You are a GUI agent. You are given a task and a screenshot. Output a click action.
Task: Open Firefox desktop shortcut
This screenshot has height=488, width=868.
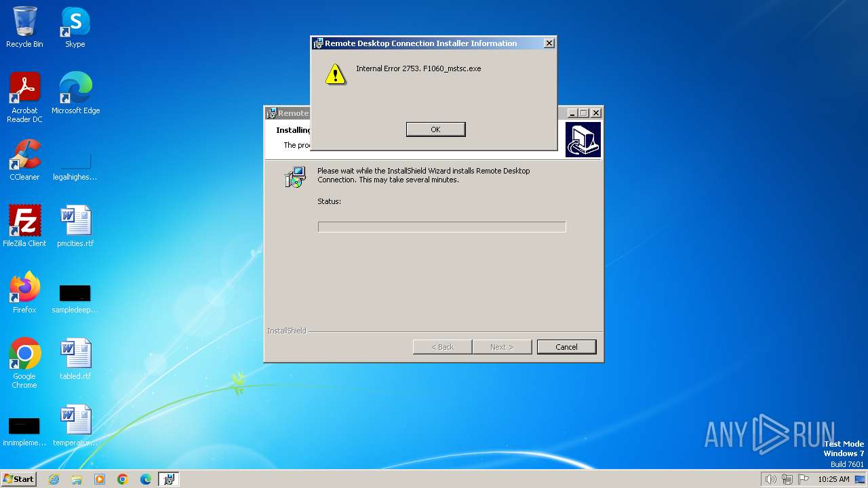(24, 292)
